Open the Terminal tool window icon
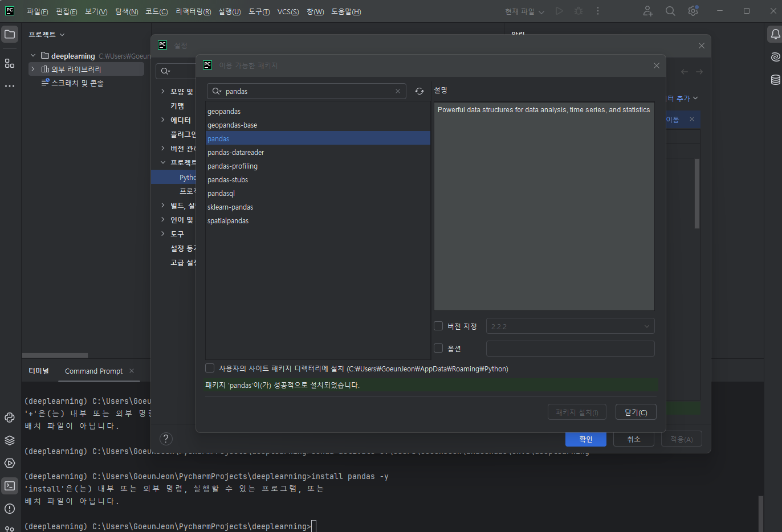 pos(10,486)
